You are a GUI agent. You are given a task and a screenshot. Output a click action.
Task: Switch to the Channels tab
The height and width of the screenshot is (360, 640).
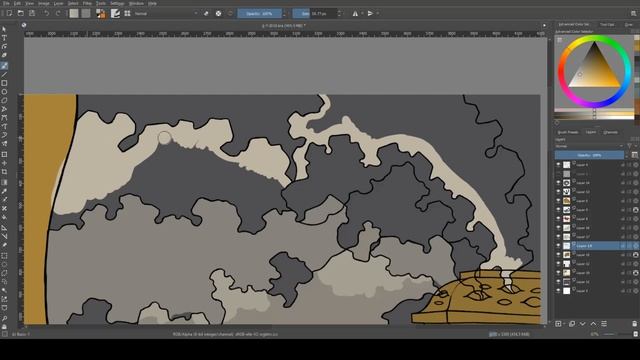[610, 132]
